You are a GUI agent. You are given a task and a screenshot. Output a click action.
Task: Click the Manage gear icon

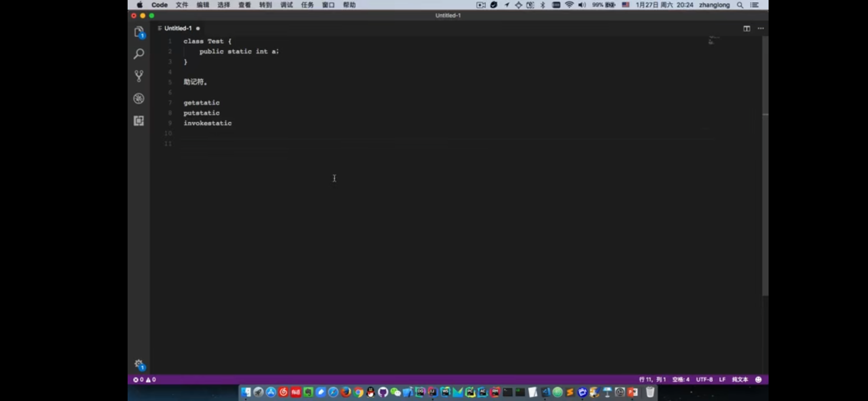pyautogui.click(x=139, y=363)
